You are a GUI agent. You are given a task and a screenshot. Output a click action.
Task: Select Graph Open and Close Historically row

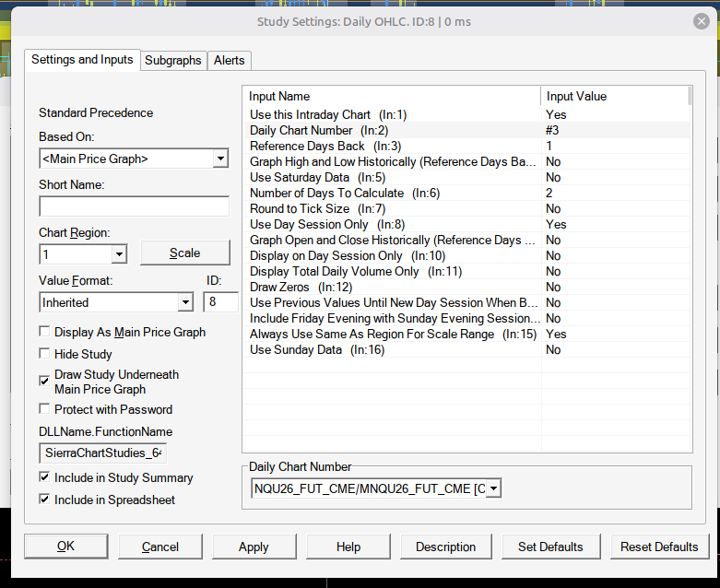click(466, 240)
